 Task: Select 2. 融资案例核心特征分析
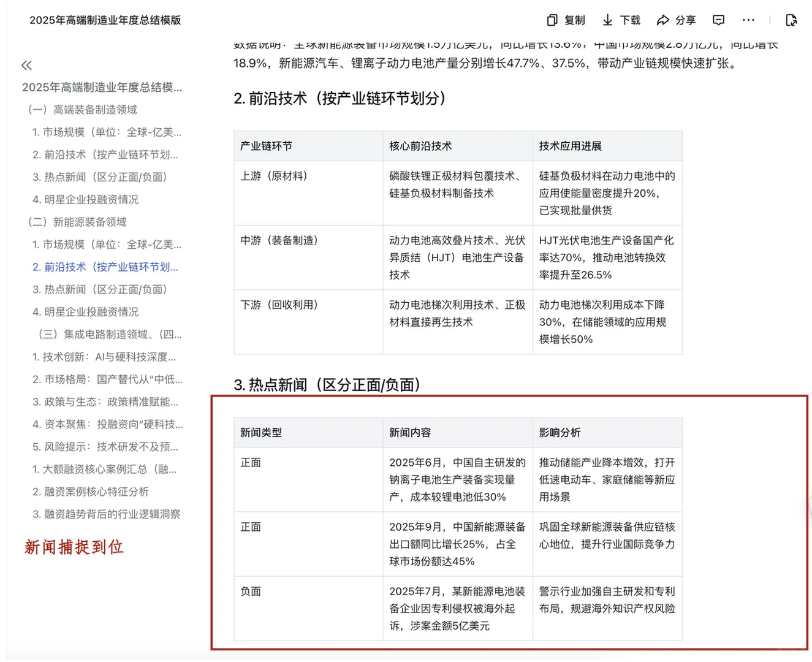[91, 492]
